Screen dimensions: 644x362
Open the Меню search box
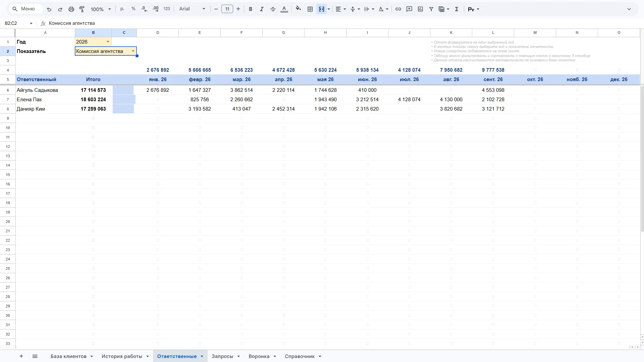26,9
